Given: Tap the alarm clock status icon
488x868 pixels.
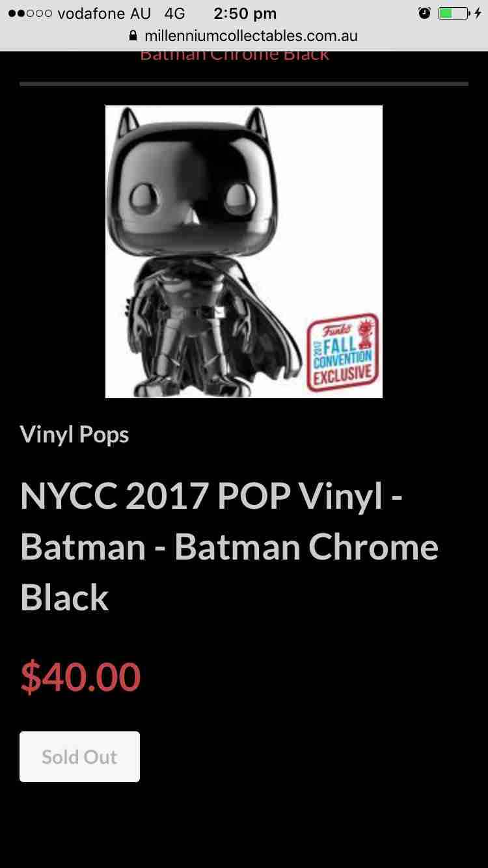Looking at the screenshot, I should [424, 13].
